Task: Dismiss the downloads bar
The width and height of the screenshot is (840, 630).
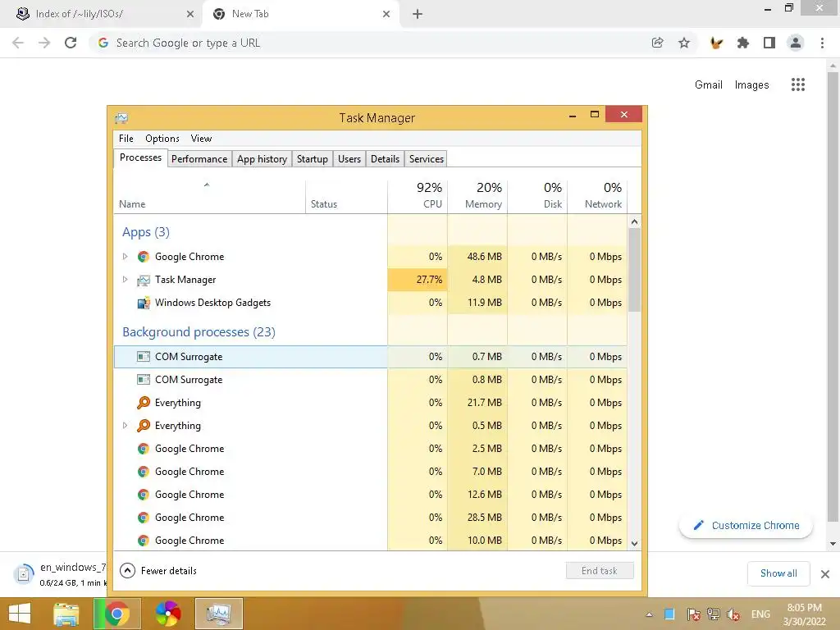Action: (825, 574)
